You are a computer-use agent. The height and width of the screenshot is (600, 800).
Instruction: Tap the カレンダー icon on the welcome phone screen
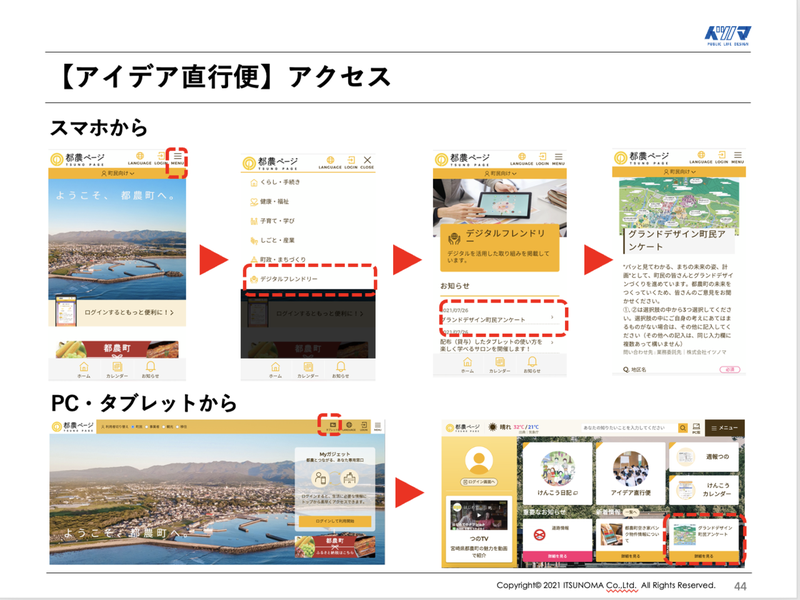[117, 369]
